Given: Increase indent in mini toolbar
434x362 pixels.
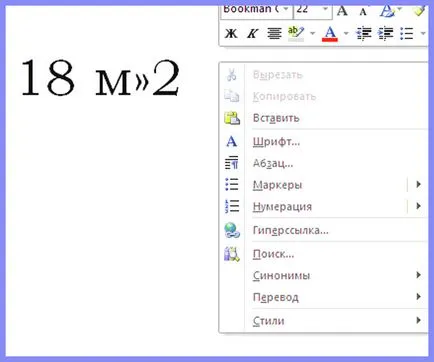Looking at the screenshot, I should click(x=386, y=33).
